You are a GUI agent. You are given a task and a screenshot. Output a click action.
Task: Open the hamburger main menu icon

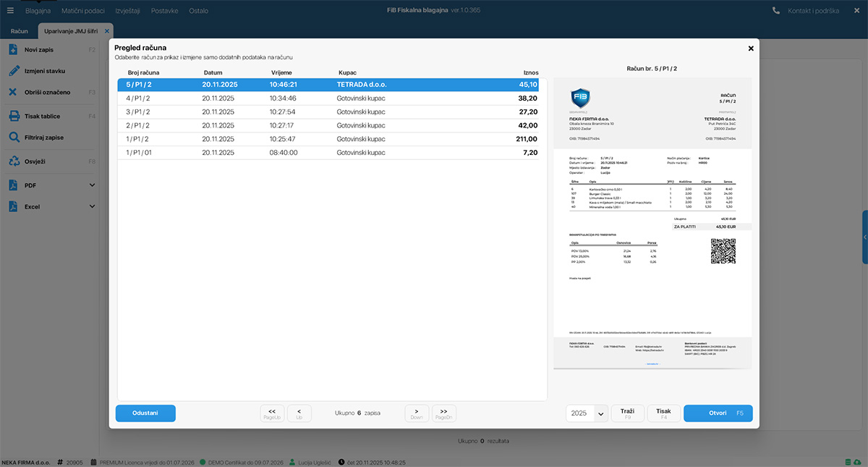(x=10, y=11)
